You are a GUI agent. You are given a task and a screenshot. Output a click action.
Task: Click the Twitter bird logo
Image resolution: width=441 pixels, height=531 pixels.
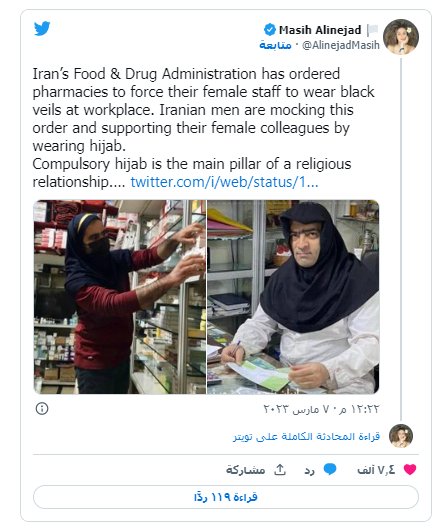[x=42, y=28]
